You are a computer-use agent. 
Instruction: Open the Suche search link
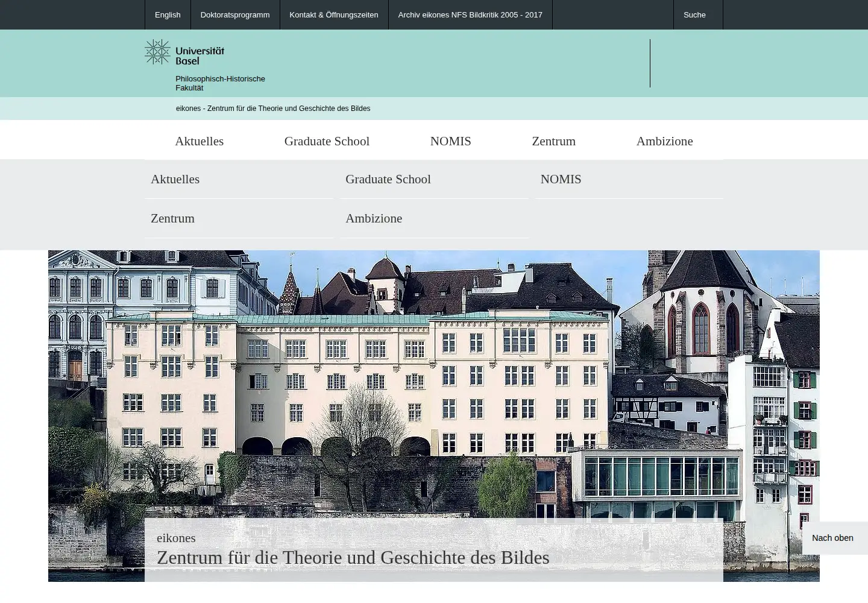698,14
